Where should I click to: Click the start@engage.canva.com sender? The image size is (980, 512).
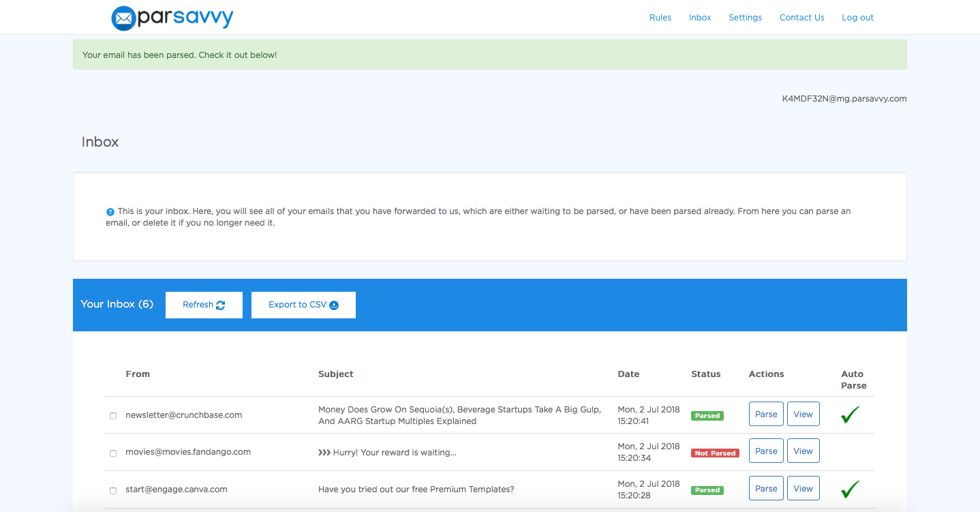pos(177,489)
